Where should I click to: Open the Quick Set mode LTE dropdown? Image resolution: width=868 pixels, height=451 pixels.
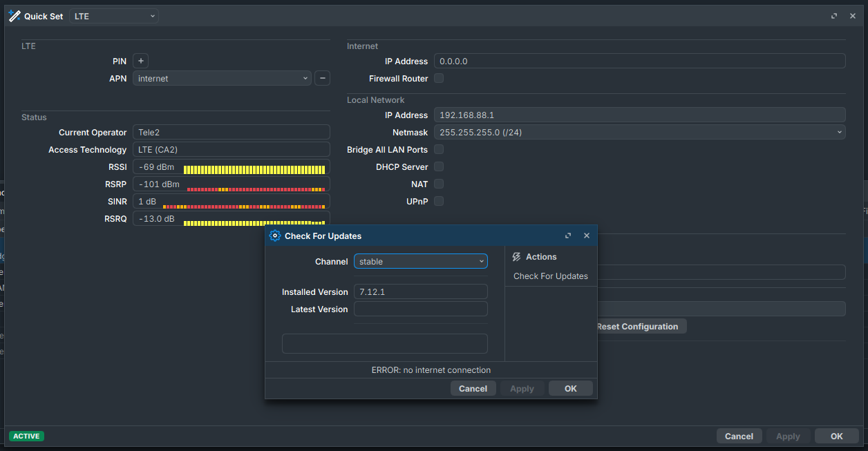coord(114,16)
